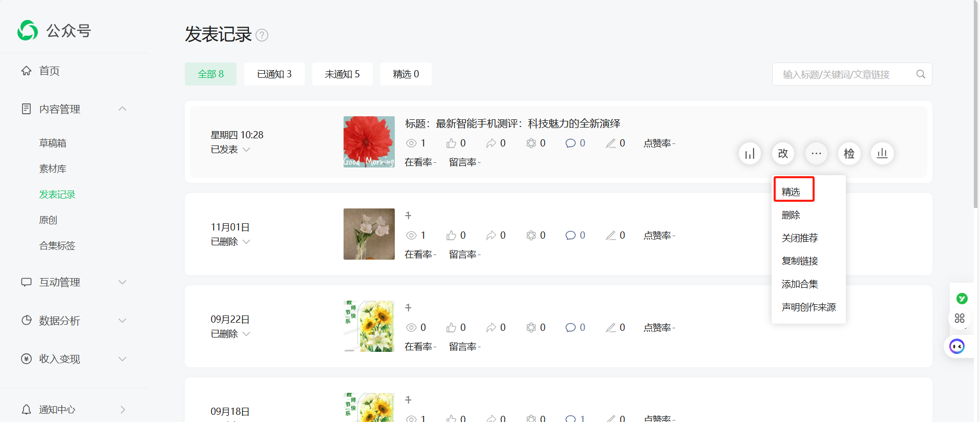The height and width of the screenshot is (422, 980).
Task: Click the flower-shaped 在看 icon in first article
Action: pyautogui.click(x=531, y=143)
